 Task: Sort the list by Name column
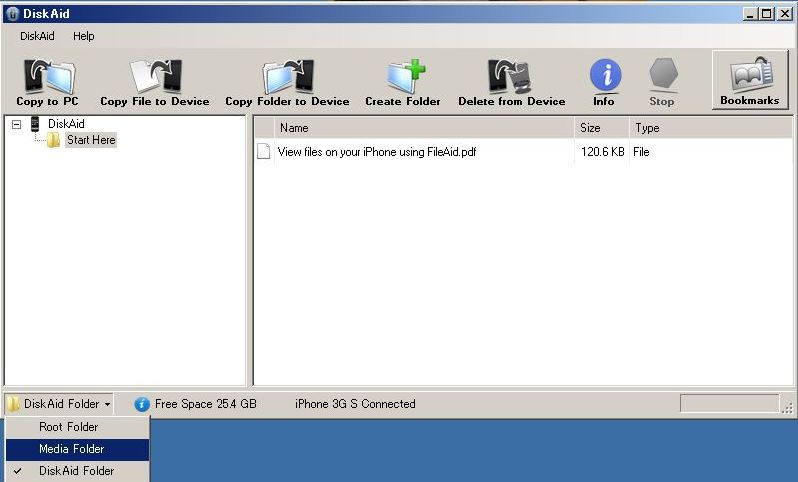(x=424, y=128)
